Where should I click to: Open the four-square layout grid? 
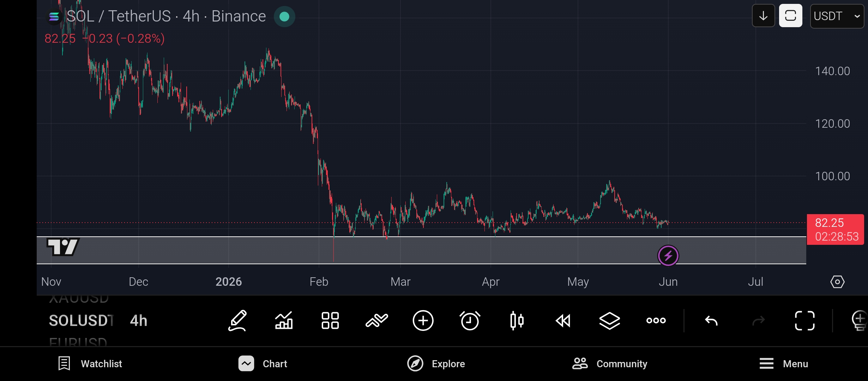[x=330, y=321]
